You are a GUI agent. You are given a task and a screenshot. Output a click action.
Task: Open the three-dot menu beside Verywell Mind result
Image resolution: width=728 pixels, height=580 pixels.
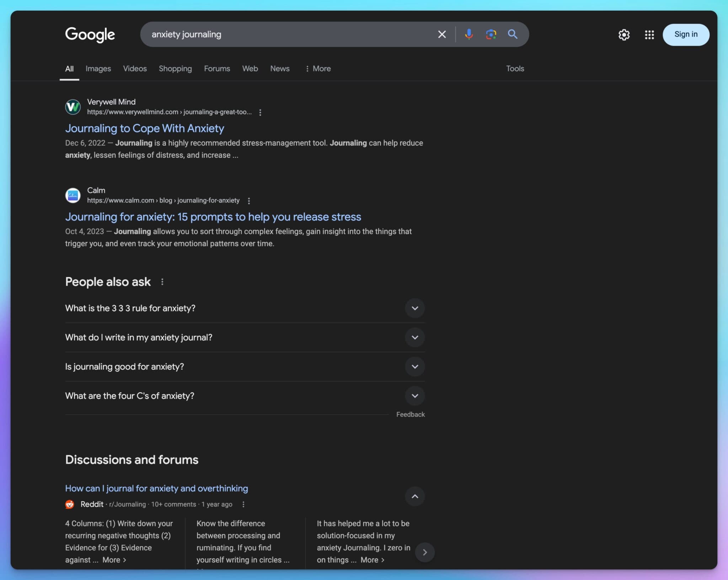pos(261,112)
